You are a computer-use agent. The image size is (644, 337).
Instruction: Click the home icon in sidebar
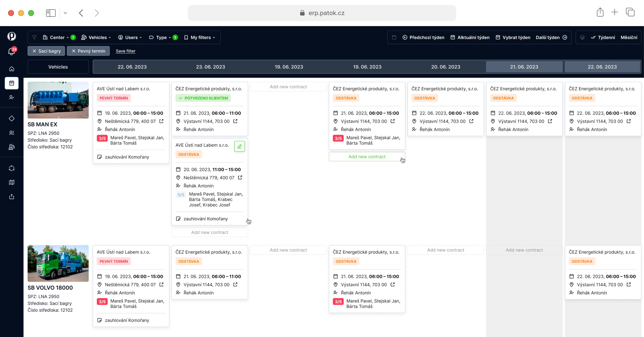12,69
